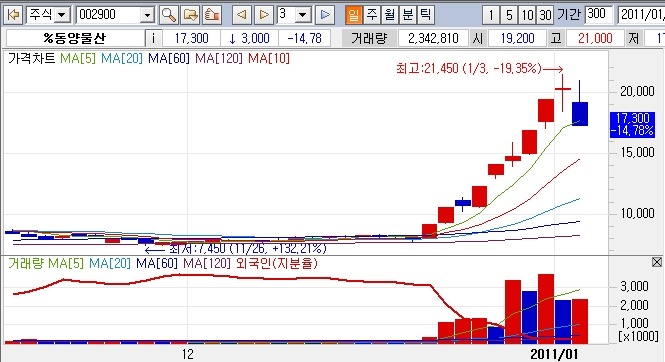Click the stock name 동양물산
This screenshot has width=665, height=362.
[74, 39]
